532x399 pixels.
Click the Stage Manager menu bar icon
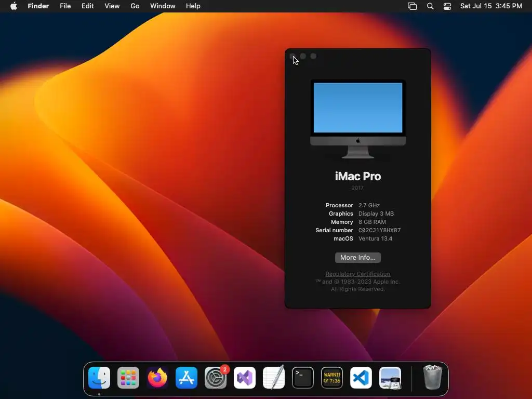click(x=412, y=6)
